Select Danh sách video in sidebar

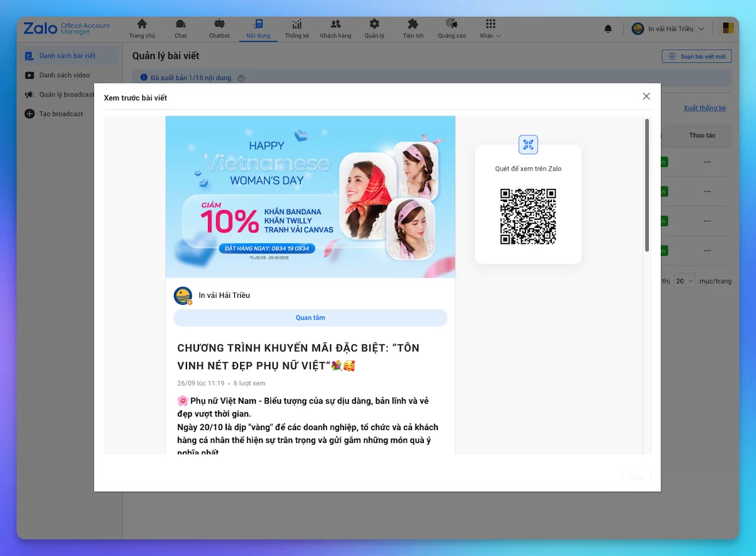[64, 76]
